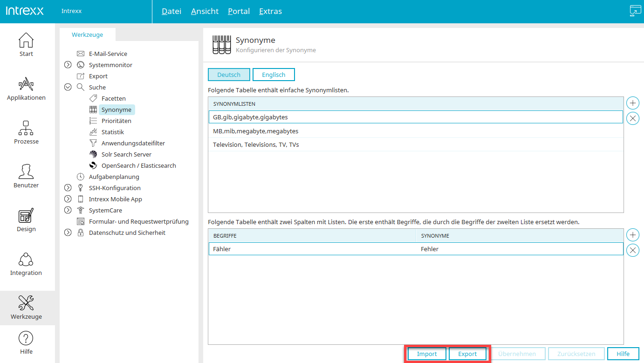This screenshot has height=363, width=644.
Task: Expand Datenschutz und Sicherheit node
Action: click(x=68, y=233)
